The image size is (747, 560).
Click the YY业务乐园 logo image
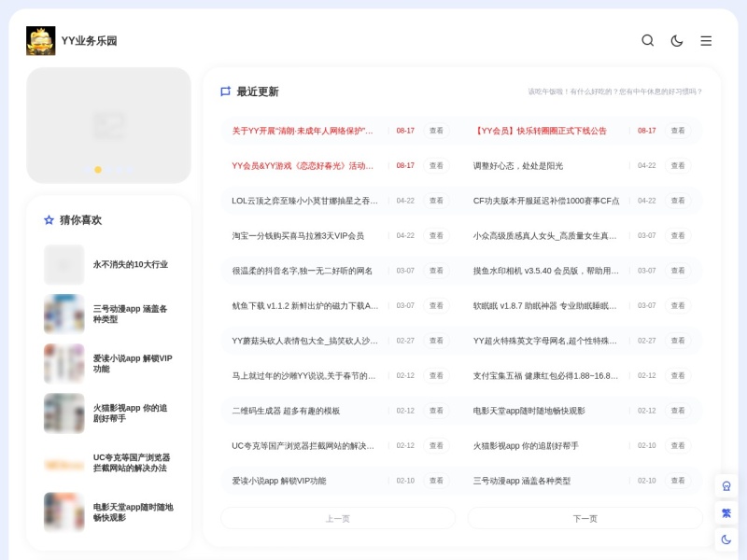40,41
